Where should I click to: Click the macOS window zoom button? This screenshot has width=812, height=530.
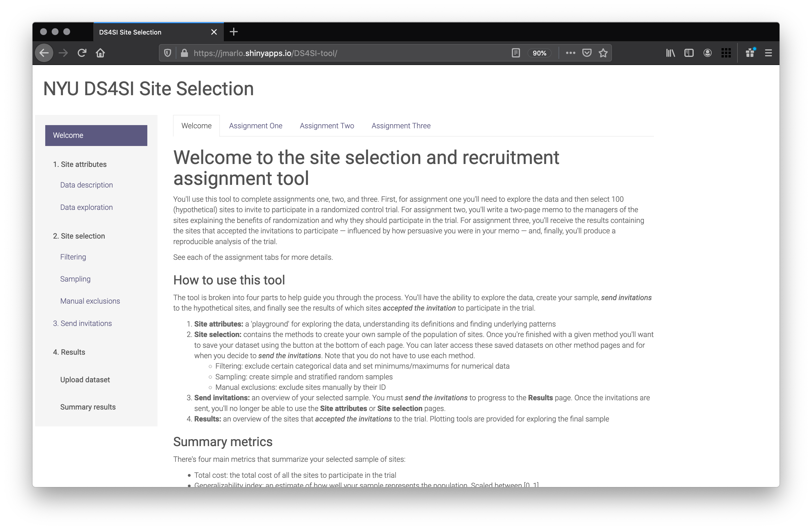(66, 32)
